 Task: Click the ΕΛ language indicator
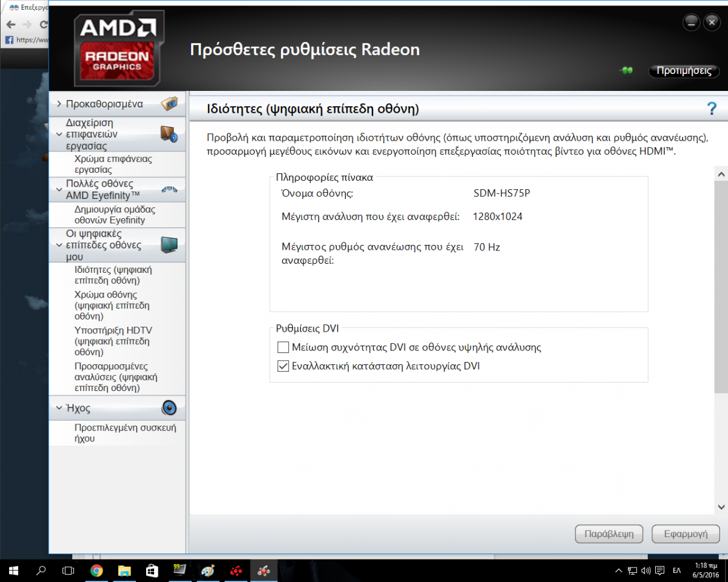(x=677, y=570)
